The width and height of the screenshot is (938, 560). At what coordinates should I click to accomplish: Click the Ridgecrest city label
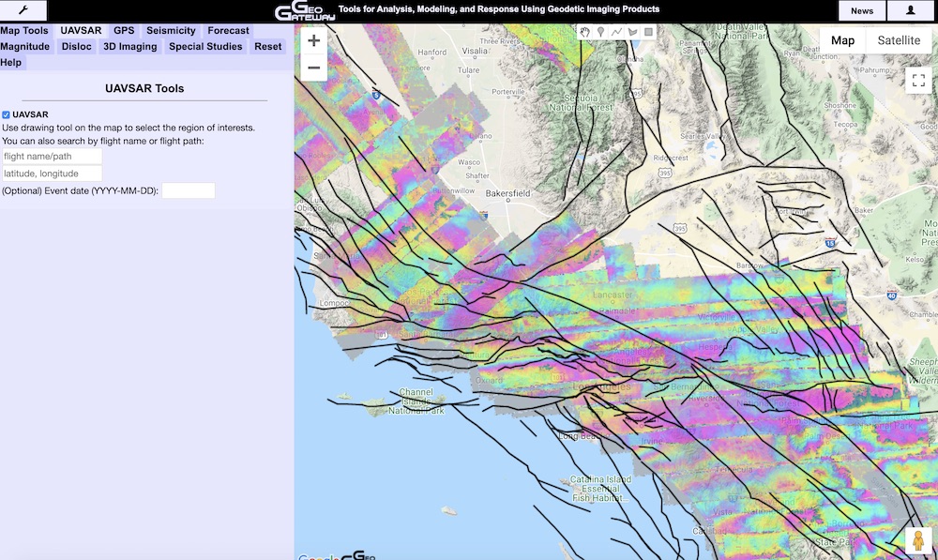671,158
